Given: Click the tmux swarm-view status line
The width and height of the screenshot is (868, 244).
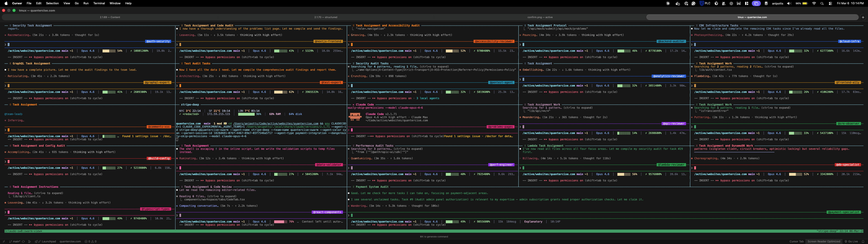Looking at the screenshot, I should coord(434,231).
